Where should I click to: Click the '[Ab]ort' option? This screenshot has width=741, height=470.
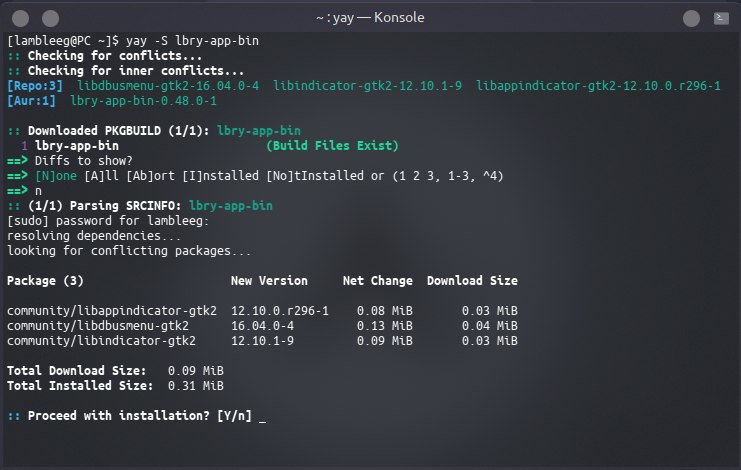click(x=150, y=176)
